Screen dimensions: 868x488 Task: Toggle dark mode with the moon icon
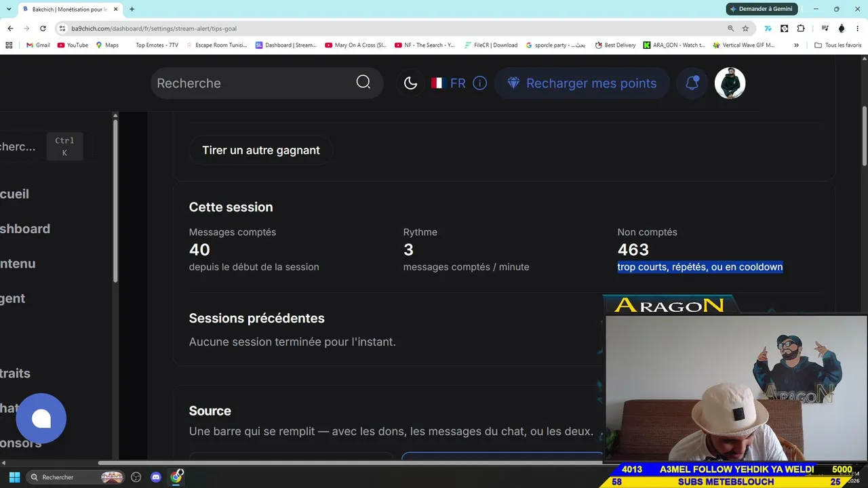410,83
